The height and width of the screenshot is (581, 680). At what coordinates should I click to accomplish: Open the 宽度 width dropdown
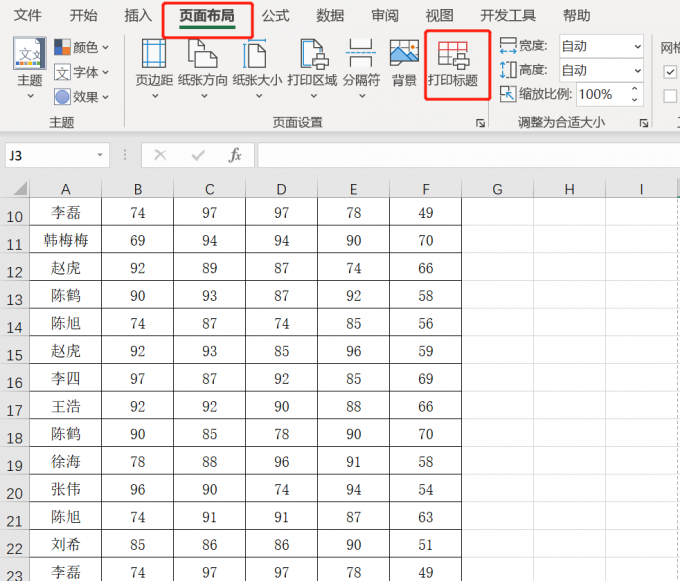point(638,46)
